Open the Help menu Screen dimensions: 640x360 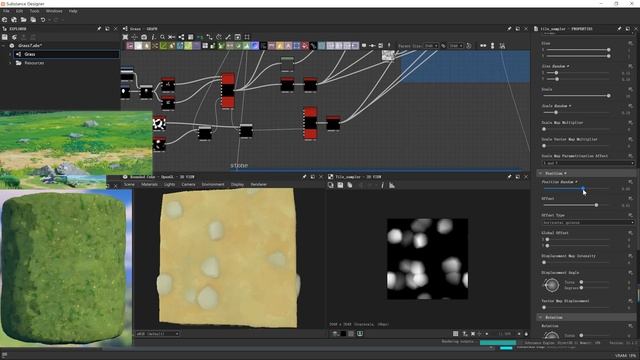point(73,11)
